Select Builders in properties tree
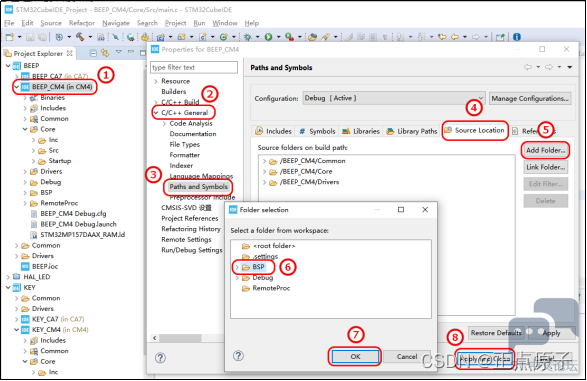 173,92
